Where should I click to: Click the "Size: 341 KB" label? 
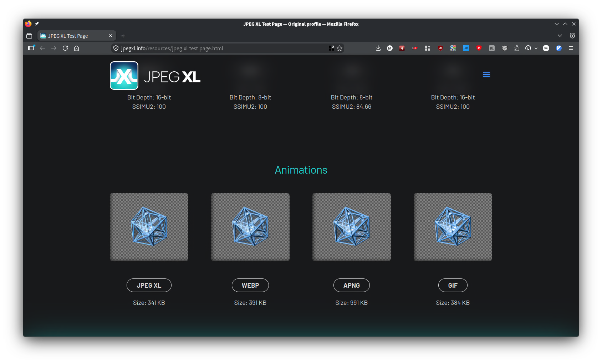[149, 303]
